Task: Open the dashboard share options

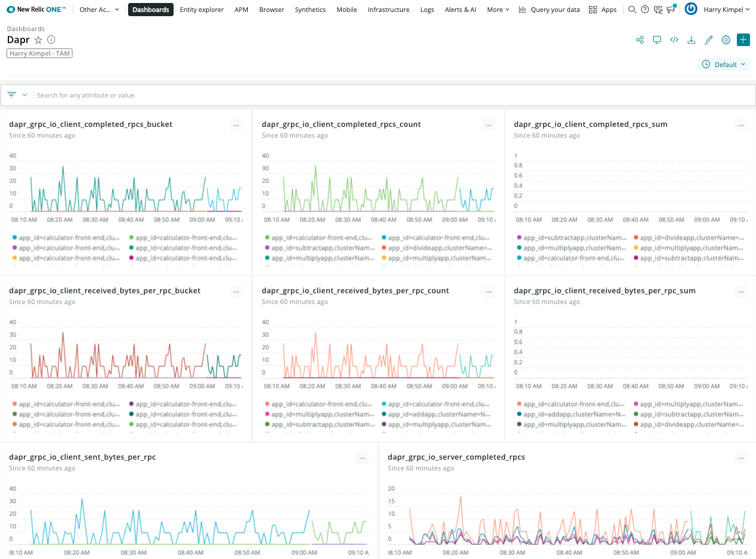Action: click(639, 40)
